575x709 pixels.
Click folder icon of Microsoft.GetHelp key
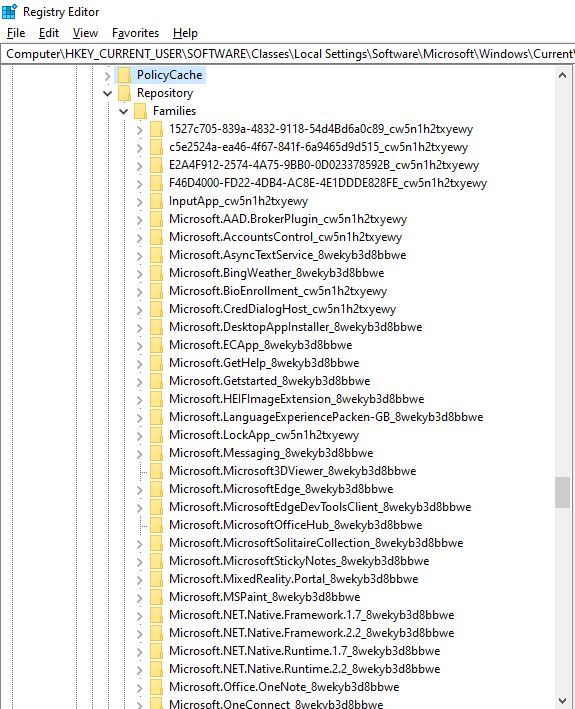click(x=156, y=363)
